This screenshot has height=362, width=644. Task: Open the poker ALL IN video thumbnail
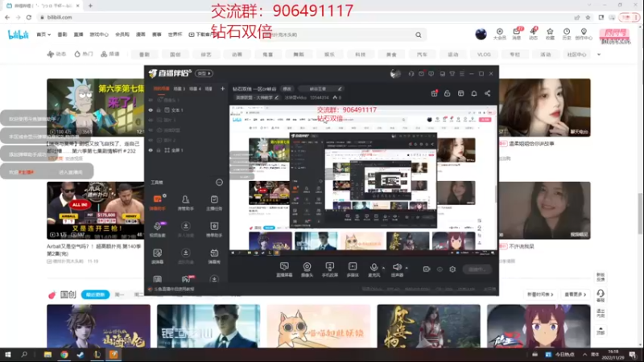tap(96, 210)
